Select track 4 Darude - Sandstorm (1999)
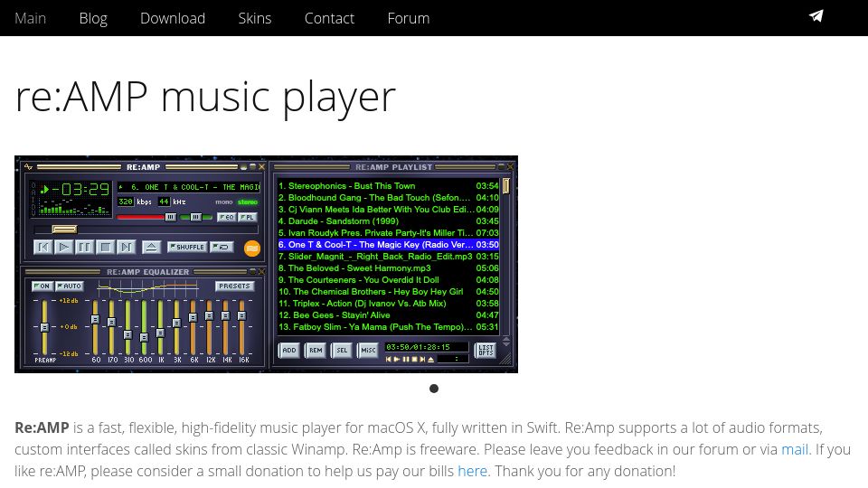Image resolution: width=868 pixels, height=488 pixels. 388,221
